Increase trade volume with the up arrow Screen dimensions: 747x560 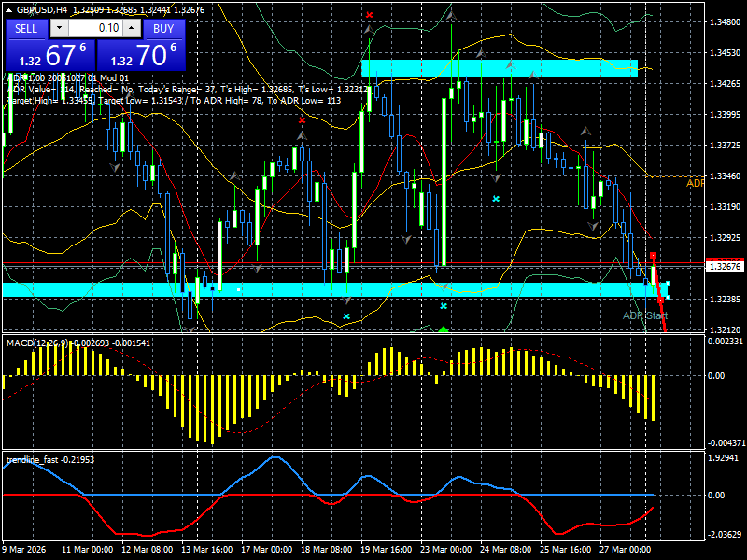point(132,28)
